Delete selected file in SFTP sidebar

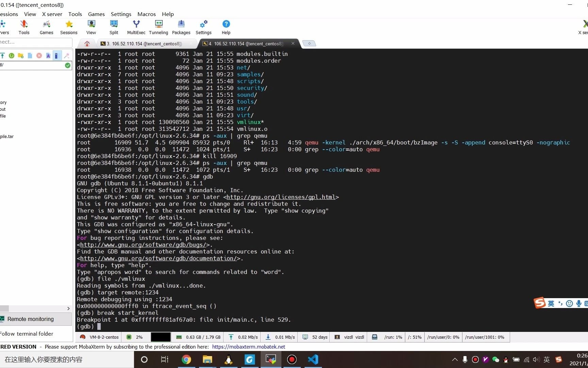point(39,56)
